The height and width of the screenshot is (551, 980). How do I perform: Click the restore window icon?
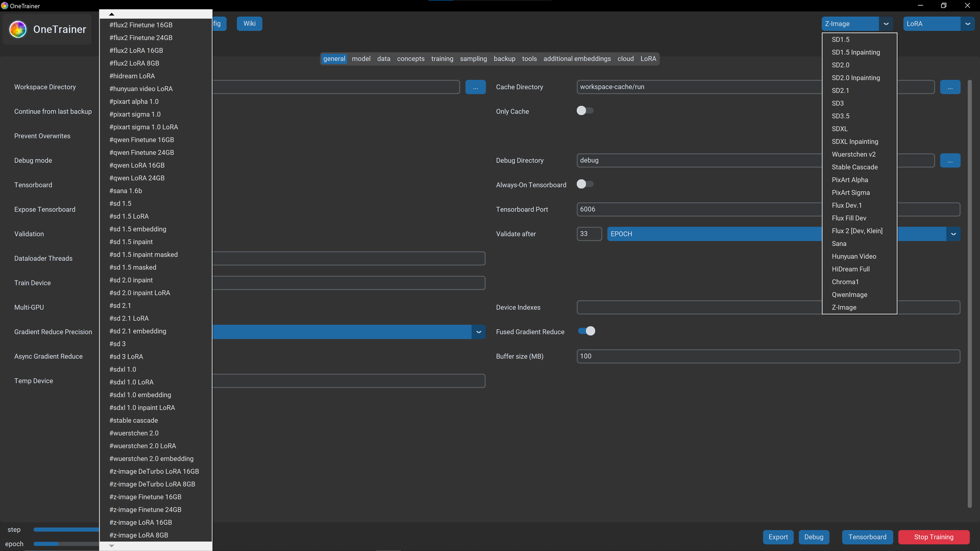click(x=943, y=6)
